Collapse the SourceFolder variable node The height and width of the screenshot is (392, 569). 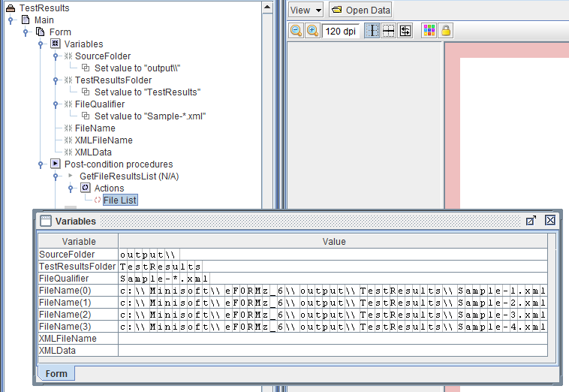(x=56, y=56)
